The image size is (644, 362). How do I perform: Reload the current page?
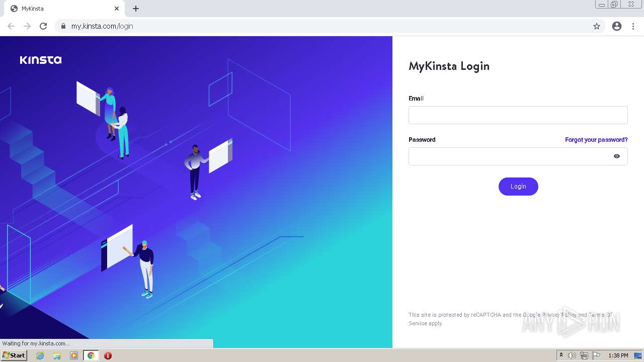tap(43, 26)
